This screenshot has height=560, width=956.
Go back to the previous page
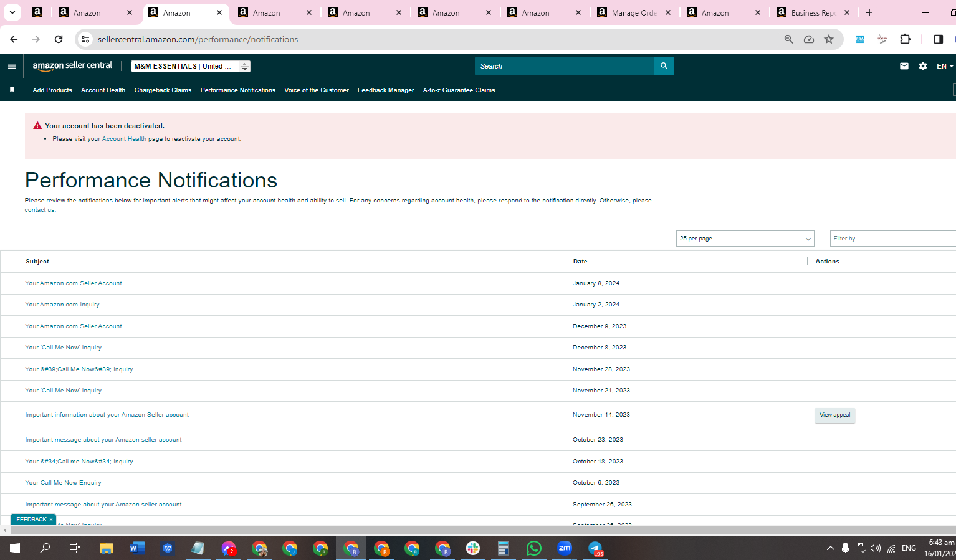click(14, 39)
